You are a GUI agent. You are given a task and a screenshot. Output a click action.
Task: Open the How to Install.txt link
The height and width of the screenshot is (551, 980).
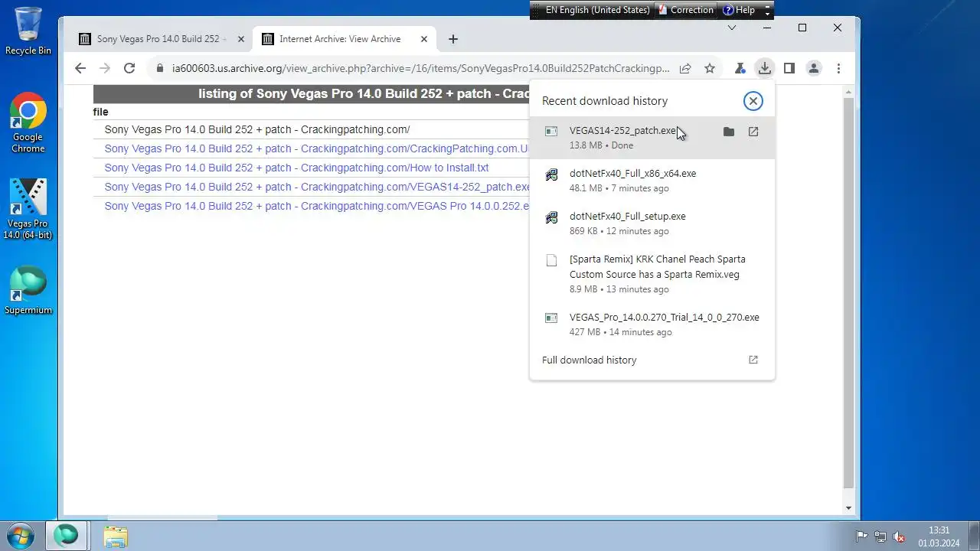[x=296, y=168]
